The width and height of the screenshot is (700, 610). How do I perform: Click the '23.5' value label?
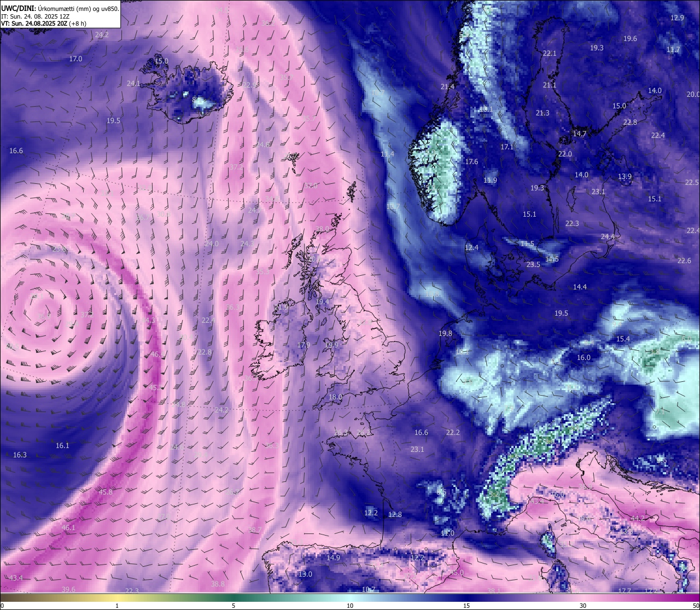coord(533,264)
